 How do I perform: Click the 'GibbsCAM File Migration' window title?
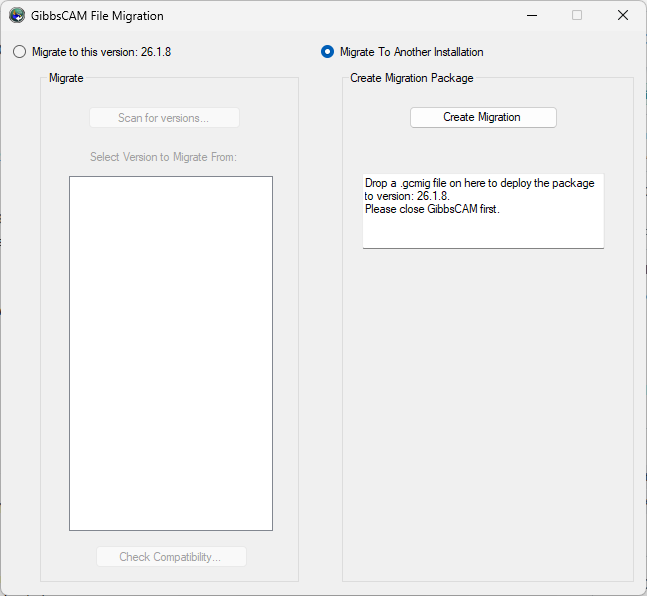tap(97, 16)
